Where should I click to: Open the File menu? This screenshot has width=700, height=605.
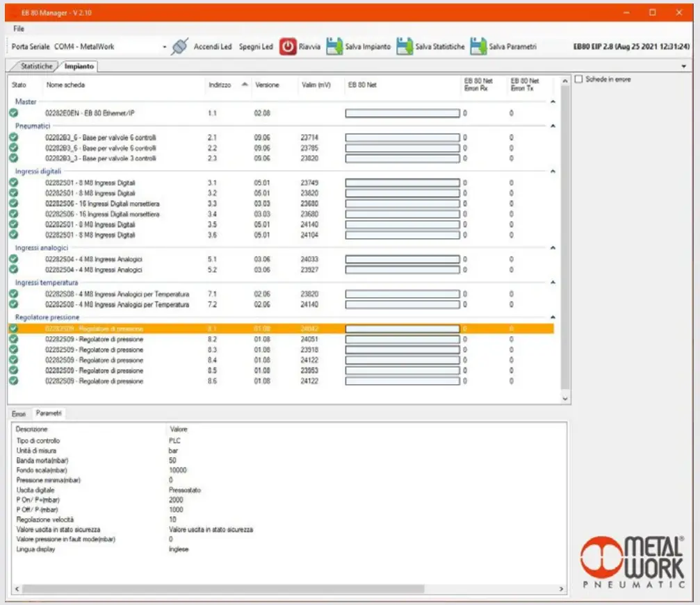[17, 28]
